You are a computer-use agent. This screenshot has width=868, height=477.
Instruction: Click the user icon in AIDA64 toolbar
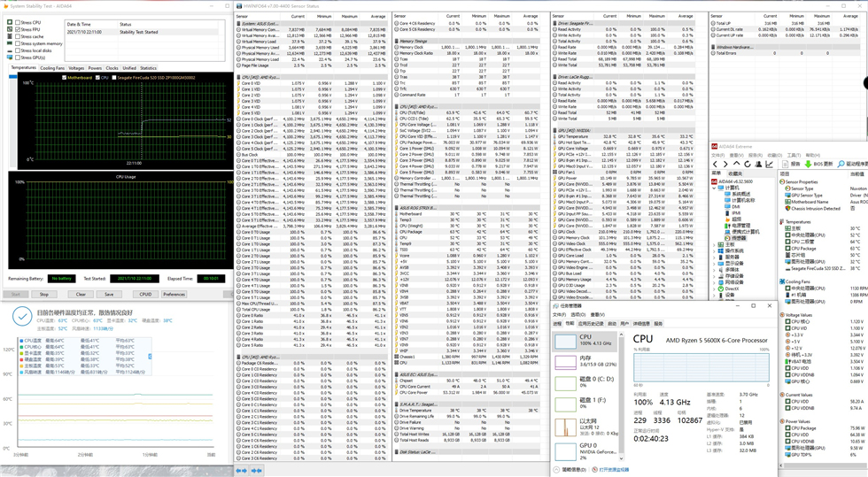(x=758, y=165)
